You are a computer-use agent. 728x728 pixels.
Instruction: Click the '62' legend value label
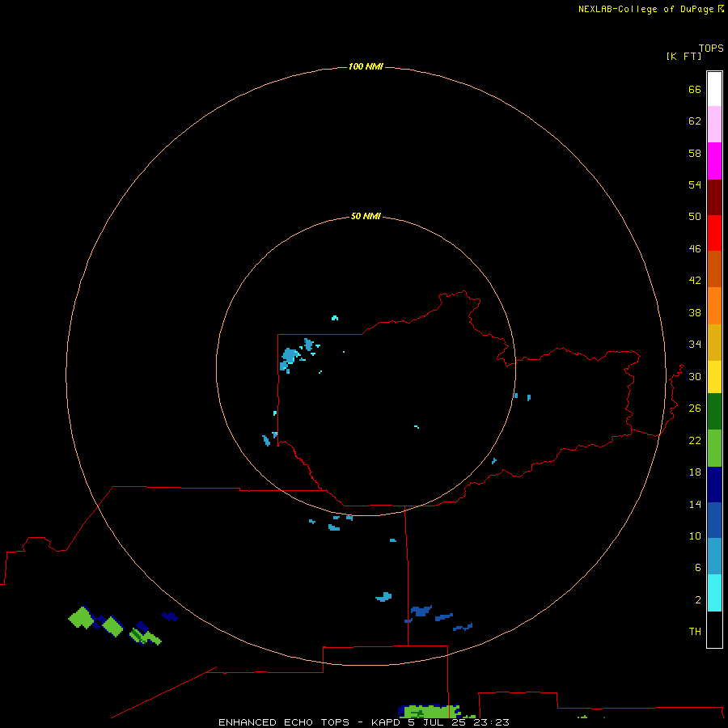coord(695,121)
